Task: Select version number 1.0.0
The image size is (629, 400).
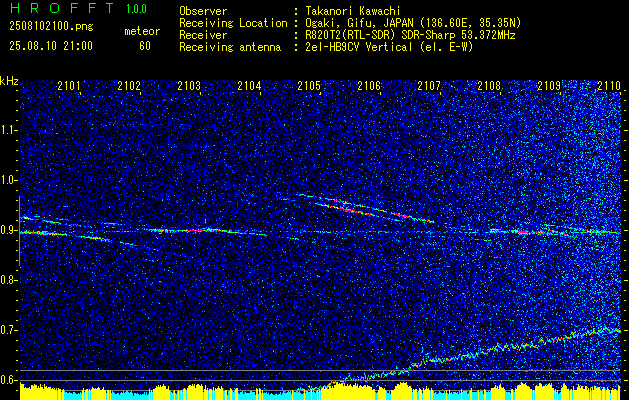Action: (136, 8)
